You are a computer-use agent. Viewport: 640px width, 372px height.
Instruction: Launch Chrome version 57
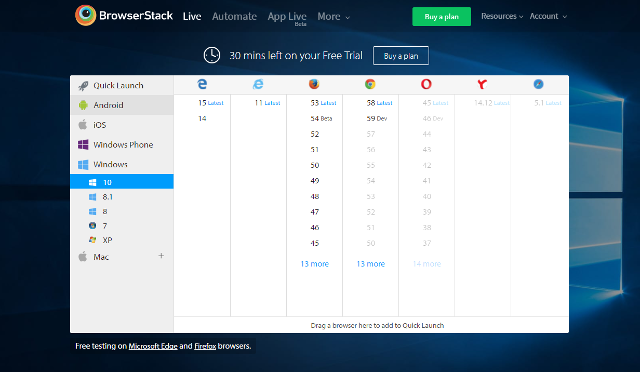point(371,134)
